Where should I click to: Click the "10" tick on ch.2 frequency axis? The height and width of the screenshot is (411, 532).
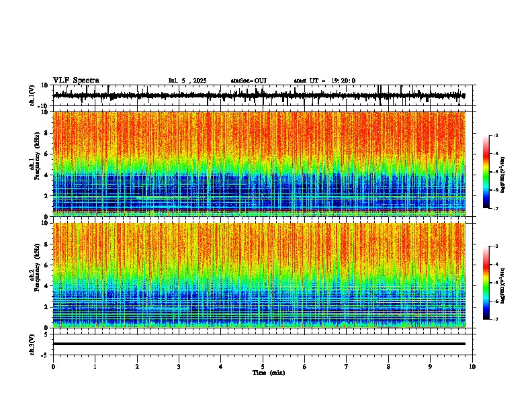coord(45,223)
